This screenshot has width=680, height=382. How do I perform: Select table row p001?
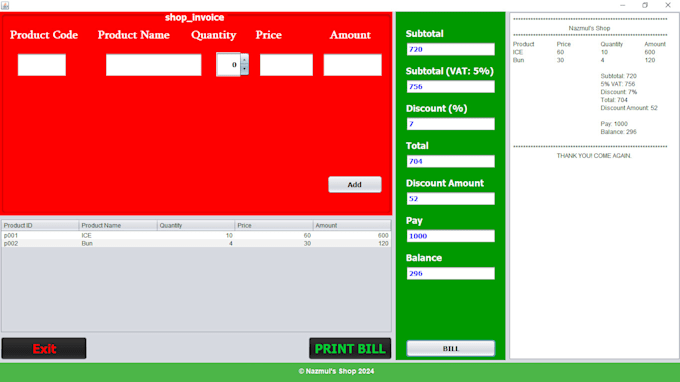(x=196, y=235)
